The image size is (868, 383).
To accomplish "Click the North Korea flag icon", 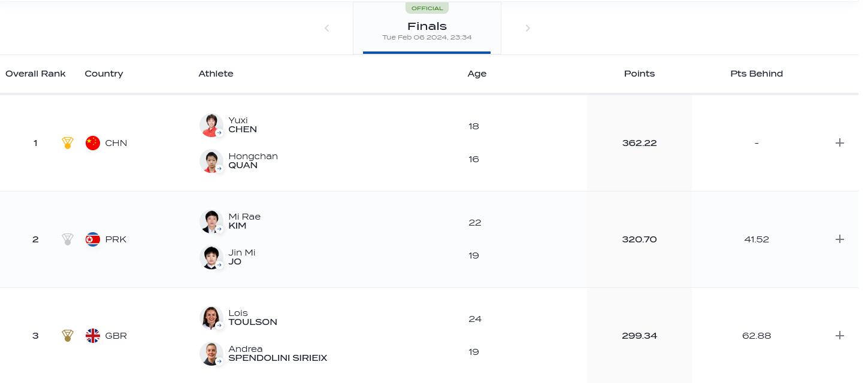I will [x=93, y=239].
